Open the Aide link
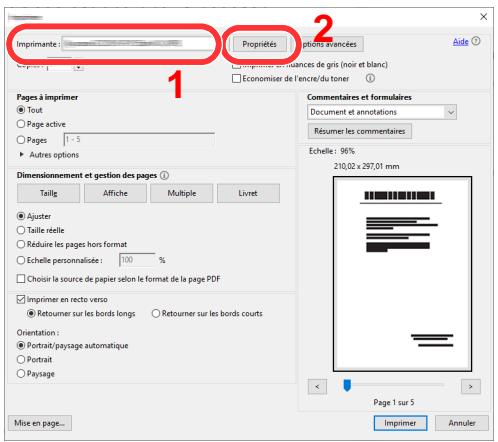The image size is (498, 442). (460, 42)
